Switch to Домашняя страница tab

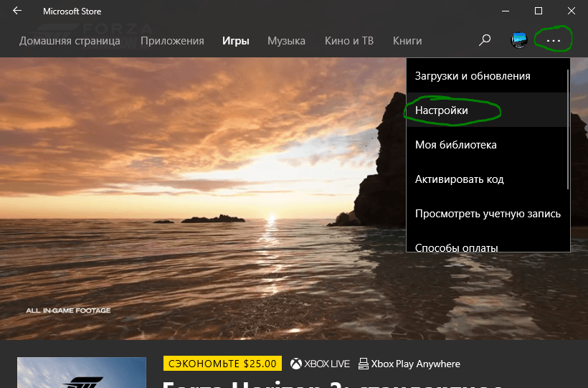pyautogui.click(x=70, y=41)
